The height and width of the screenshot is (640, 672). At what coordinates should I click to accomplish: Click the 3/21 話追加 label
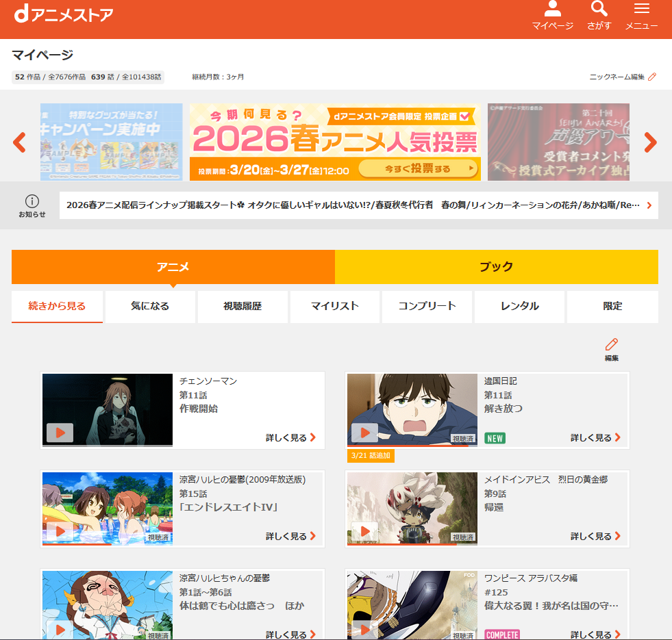[x=371, y=455]
